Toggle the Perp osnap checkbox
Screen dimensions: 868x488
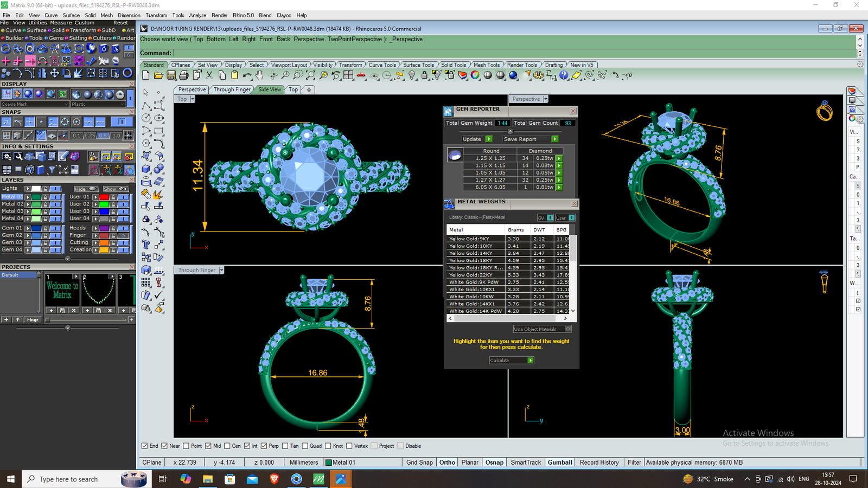[264, 446]
